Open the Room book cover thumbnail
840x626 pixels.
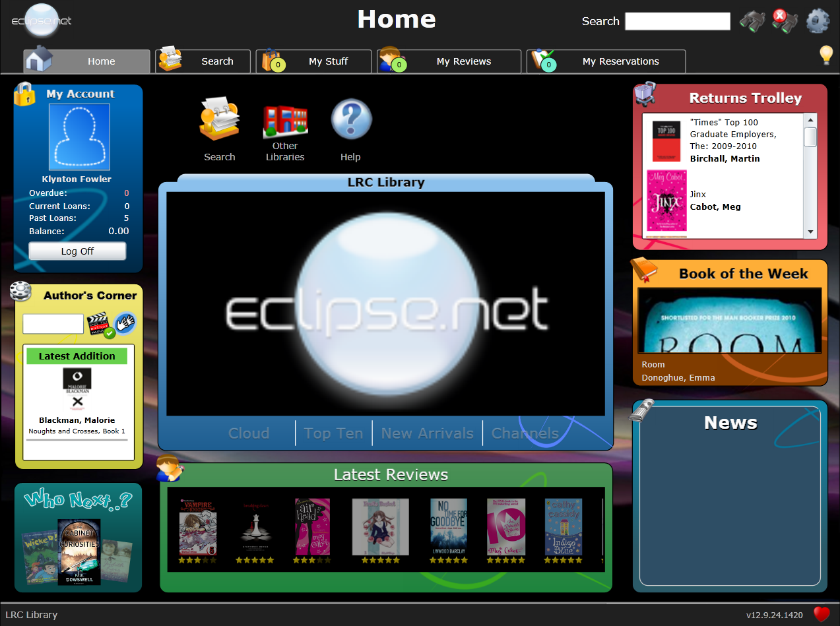(x=730, y=321)
